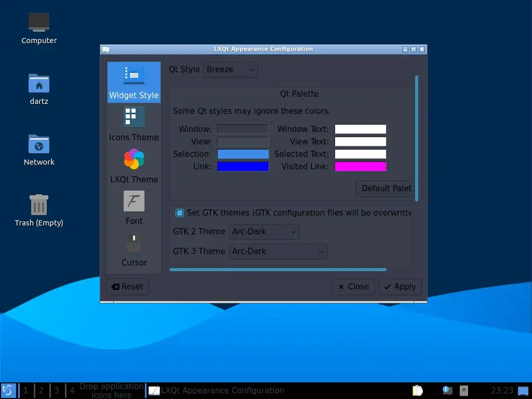532x399 pixels.
Task: Change the Window Text color swatch
Action: coord(361,129)
